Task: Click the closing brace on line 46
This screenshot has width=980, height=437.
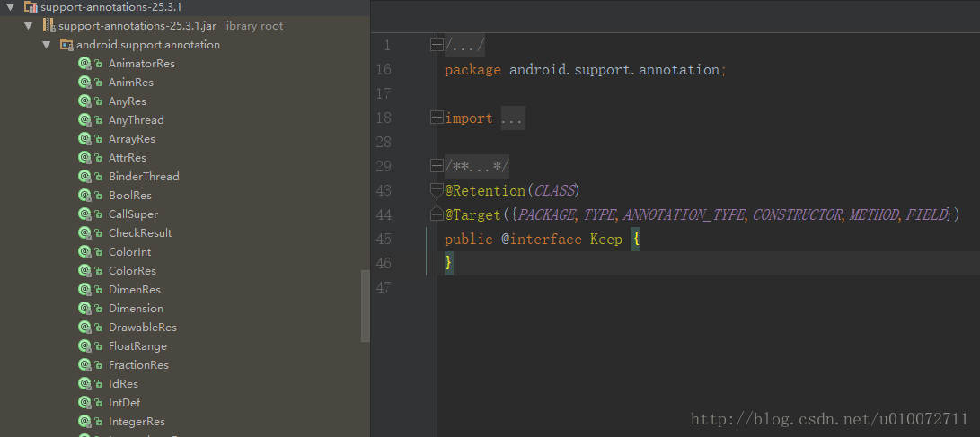Action: [x=448, y=264]
